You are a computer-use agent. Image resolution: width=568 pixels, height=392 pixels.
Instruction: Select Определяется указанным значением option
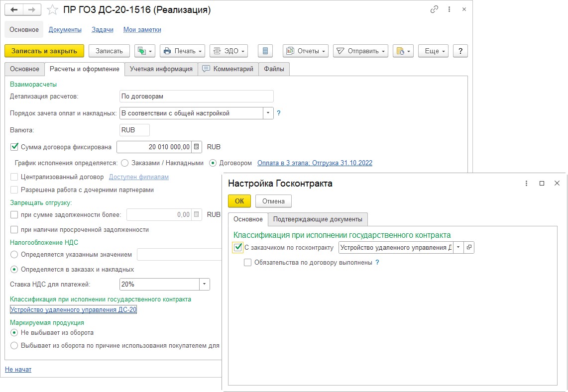click(x=14, y=255)
